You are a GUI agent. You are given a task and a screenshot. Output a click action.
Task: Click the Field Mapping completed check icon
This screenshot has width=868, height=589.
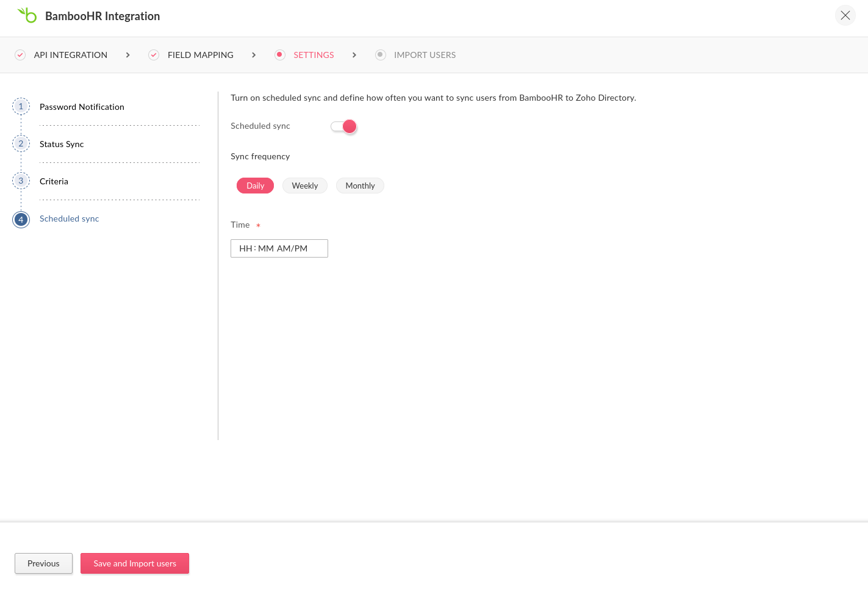(x=154, y=55)
